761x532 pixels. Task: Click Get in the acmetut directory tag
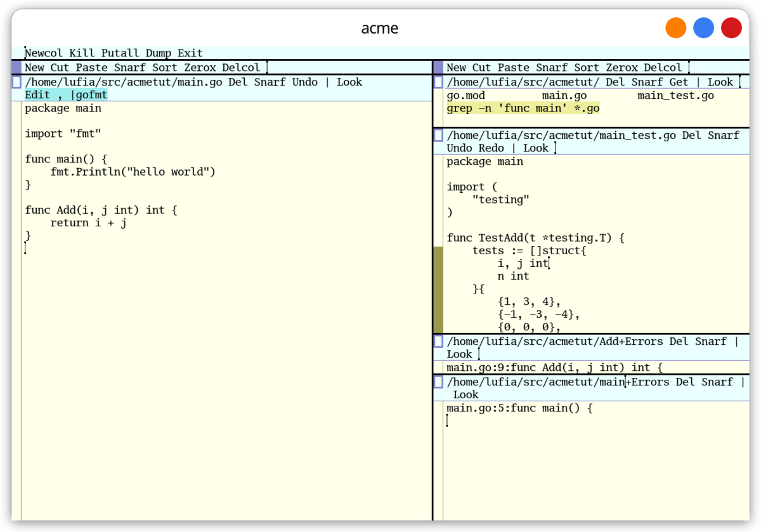(679, 82)
